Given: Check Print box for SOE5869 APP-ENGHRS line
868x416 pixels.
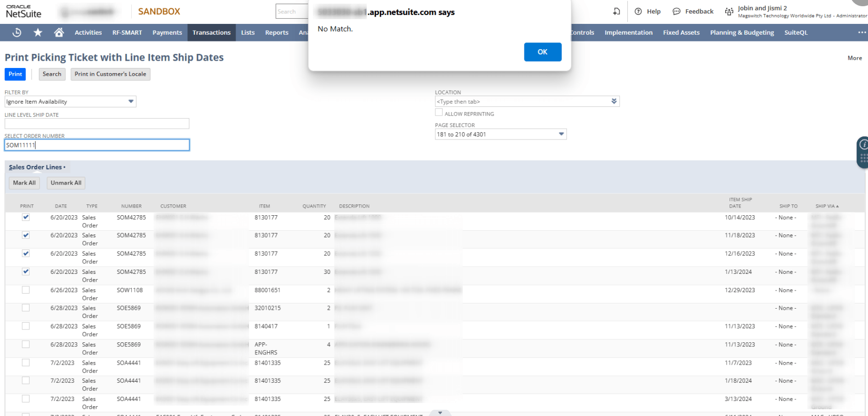Looking at the screenshot, I should pyautogui.click(x=26, y=344).
